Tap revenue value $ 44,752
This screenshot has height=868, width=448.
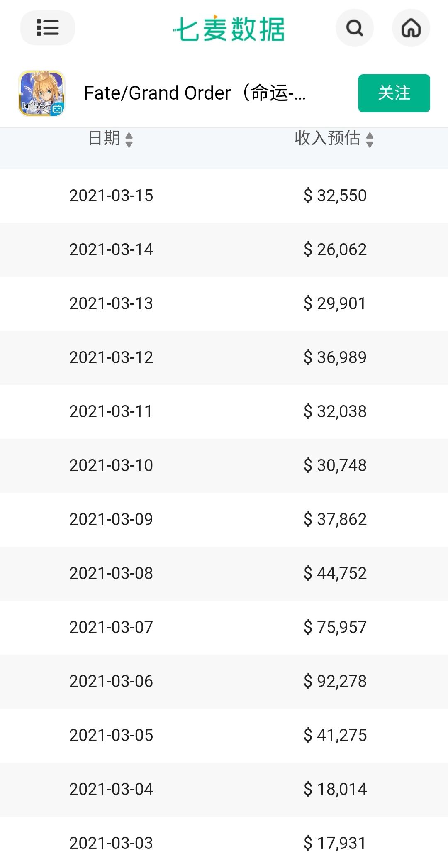click(335, 573)
